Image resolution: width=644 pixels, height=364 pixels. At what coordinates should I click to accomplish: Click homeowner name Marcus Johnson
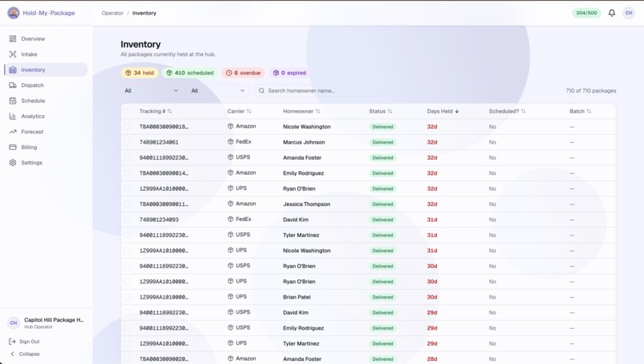304,142
